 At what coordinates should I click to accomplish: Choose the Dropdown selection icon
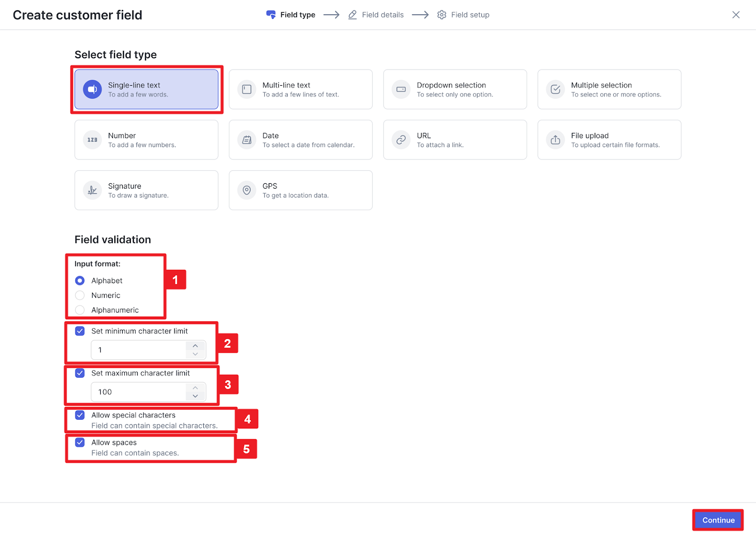click(401, 89)
